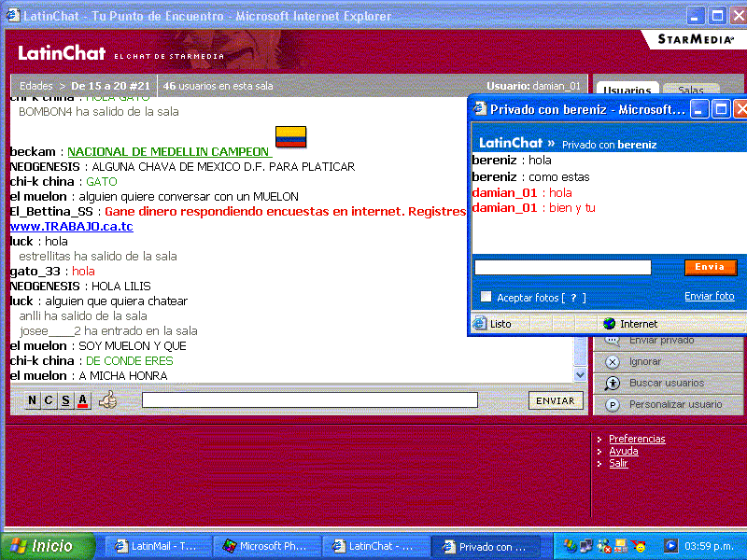
Task: Click the Salir link to exit chat
Action: [x=618, y=463]
